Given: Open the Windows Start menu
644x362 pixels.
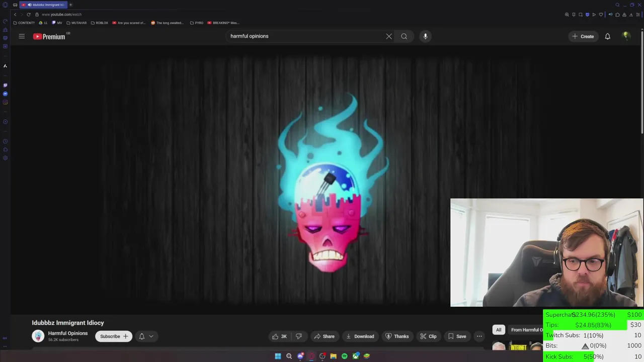Looking at the screenshot, I should pyautogui.click(x=278, y=356).
